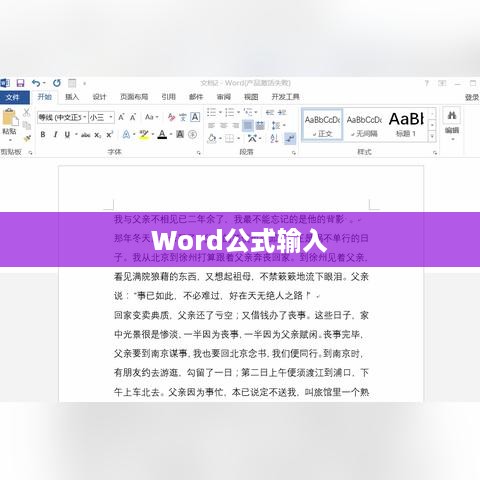
Task: Activate the Format Painter brush
Action: tap(27, 138)
